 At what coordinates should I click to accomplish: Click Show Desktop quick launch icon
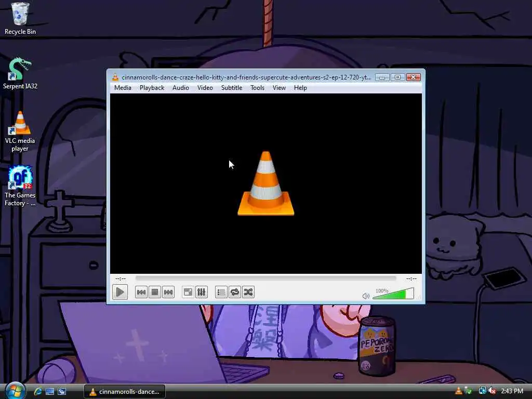50,391
